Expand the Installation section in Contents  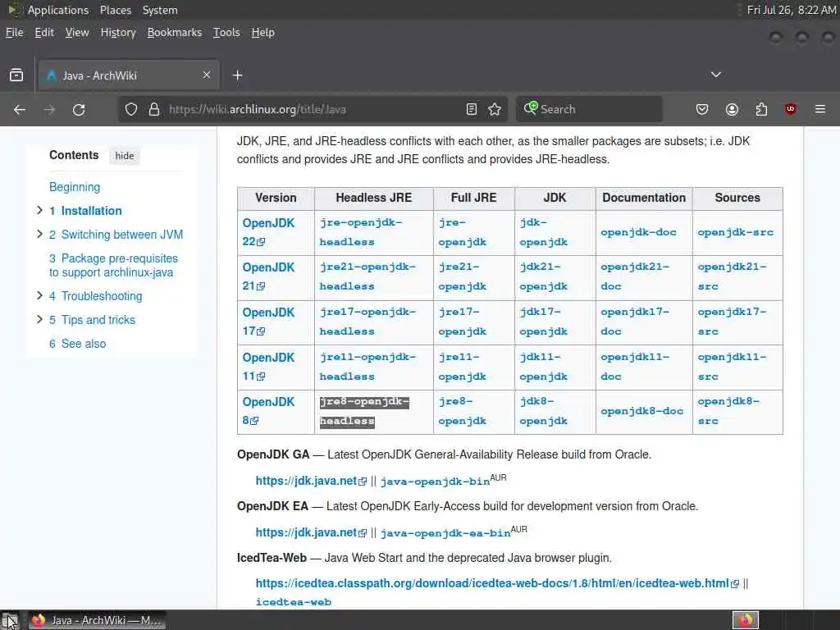tap(39, 210)
